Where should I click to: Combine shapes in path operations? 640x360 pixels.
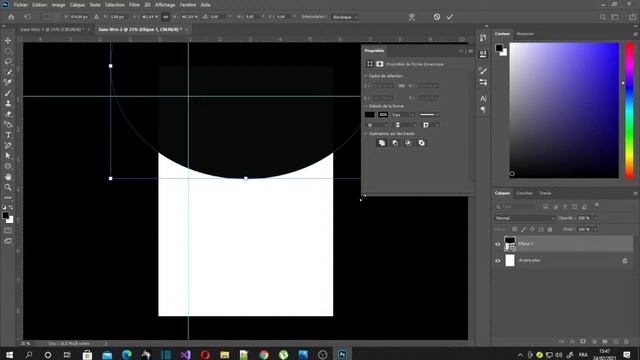382,143
